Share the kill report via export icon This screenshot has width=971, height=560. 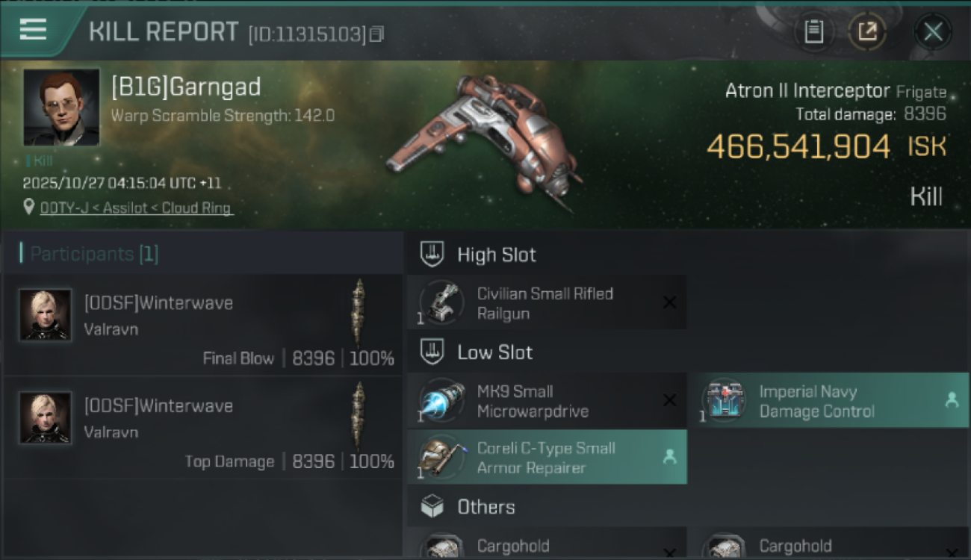coord(867,32)
